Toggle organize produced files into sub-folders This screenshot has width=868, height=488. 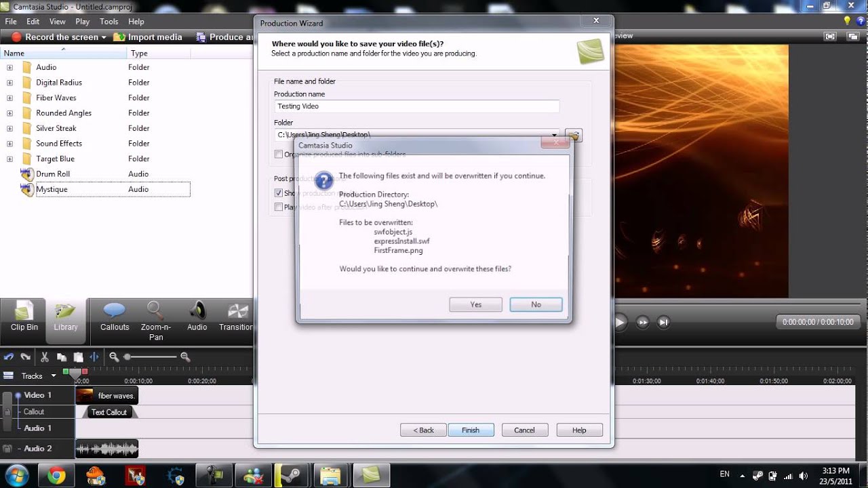click(x=278, y=154)
